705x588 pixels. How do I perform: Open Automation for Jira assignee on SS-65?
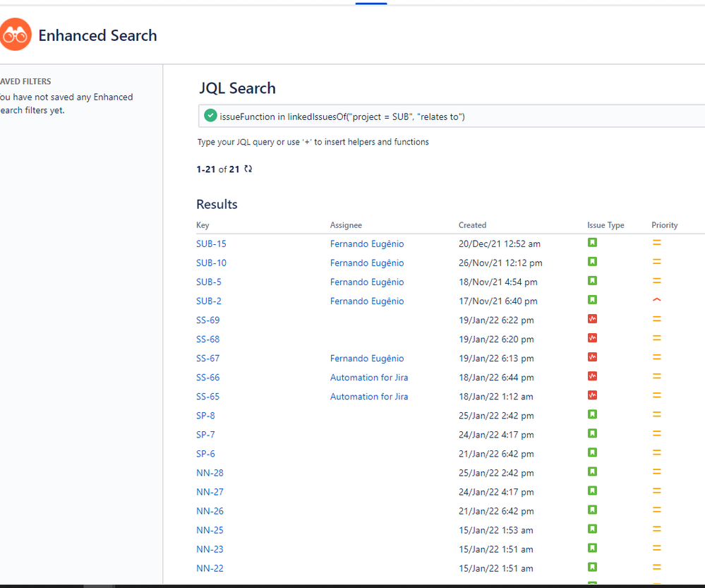(x=369, y=397)
